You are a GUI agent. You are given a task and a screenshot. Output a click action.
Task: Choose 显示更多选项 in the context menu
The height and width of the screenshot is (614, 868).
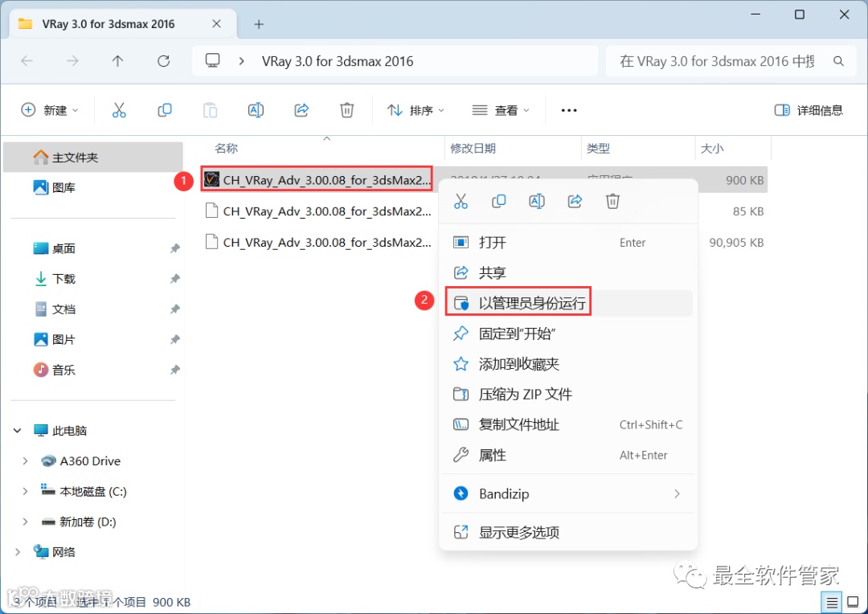click(568, 532)
